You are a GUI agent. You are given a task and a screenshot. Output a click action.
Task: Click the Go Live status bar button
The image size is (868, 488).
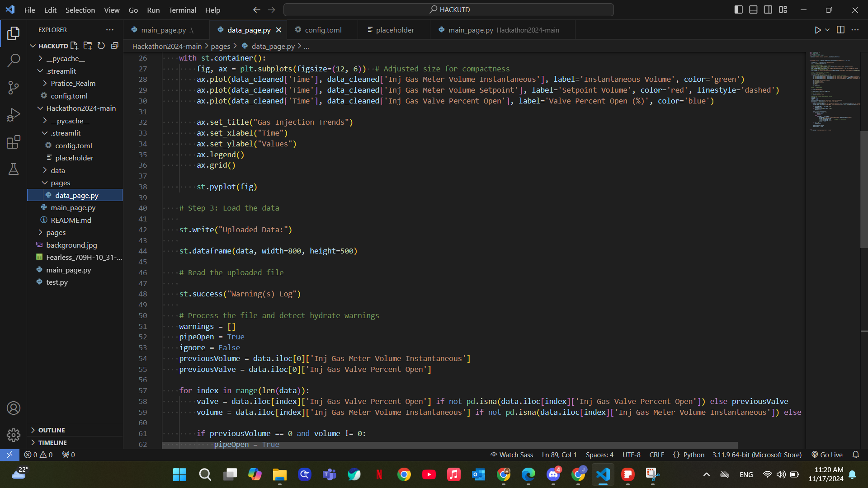point(827,455)
